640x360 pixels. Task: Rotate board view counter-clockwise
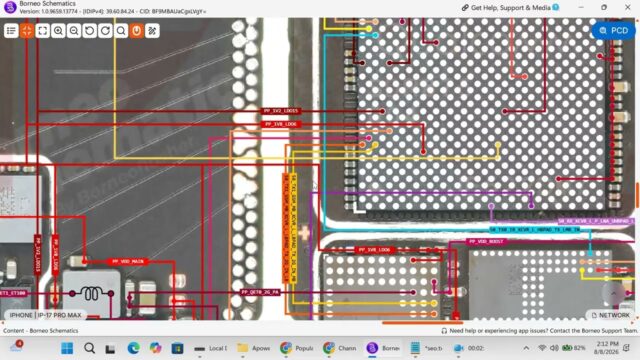coord(89,31)
